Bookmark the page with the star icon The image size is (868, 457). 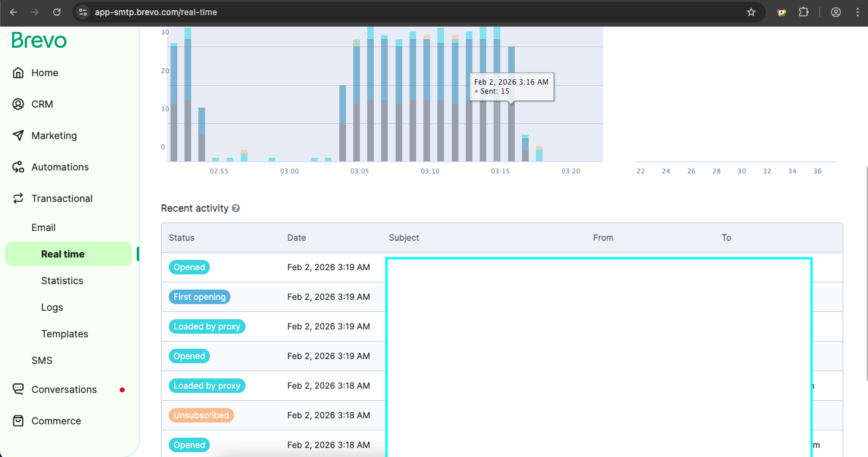coord(751,11)
